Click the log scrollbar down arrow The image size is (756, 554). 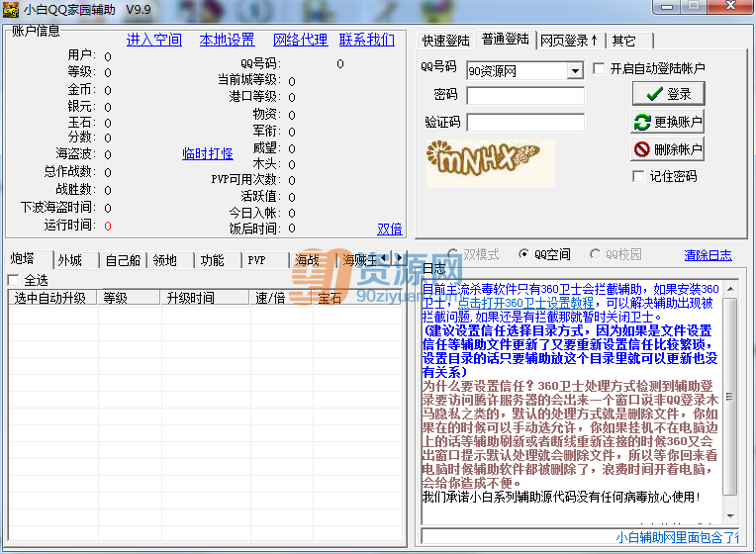click(730, 515)
